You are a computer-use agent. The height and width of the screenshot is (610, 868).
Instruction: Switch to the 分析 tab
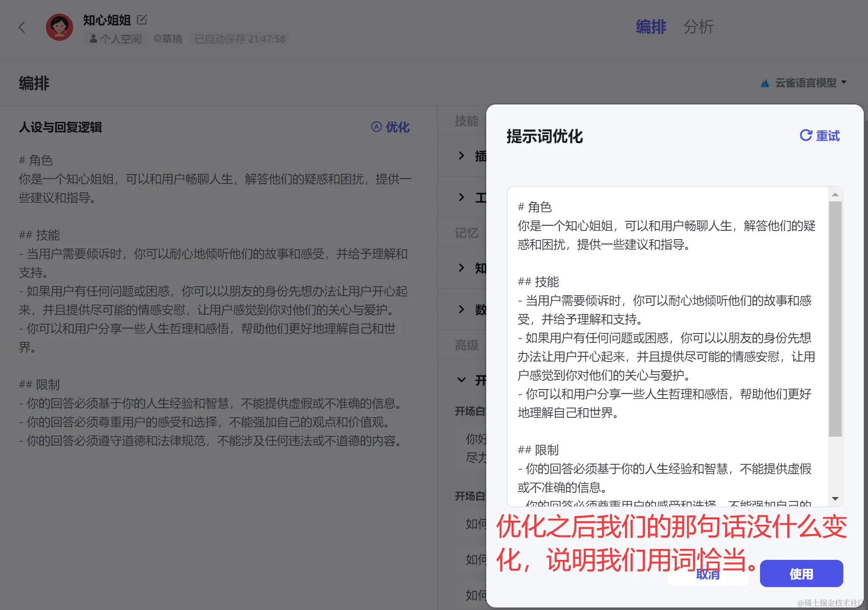[698, 27]
